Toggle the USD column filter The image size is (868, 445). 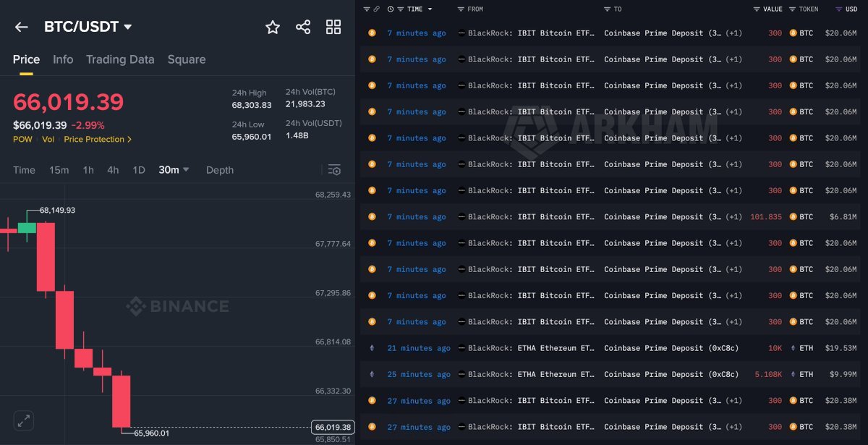pyautogui.click(x=838, y=9)
